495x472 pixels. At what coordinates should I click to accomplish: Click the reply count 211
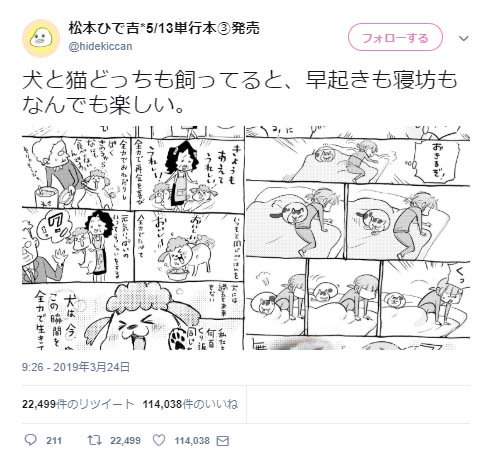pos(54,441)
